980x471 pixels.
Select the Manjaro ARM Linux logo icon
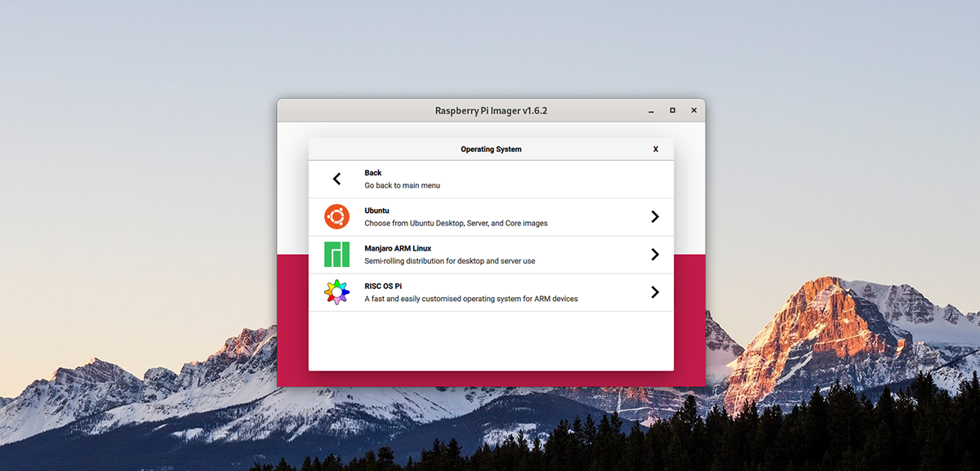(336, 253)
